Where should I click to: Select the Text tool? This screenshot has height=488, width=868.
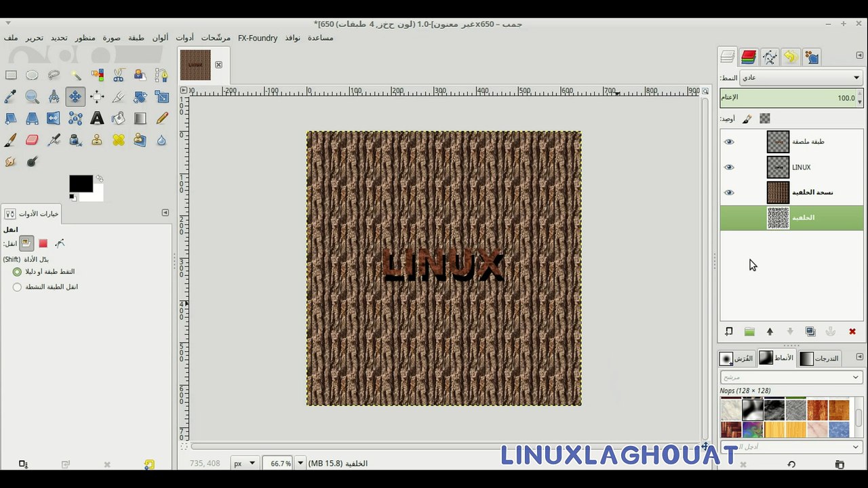tap(97, 119)
